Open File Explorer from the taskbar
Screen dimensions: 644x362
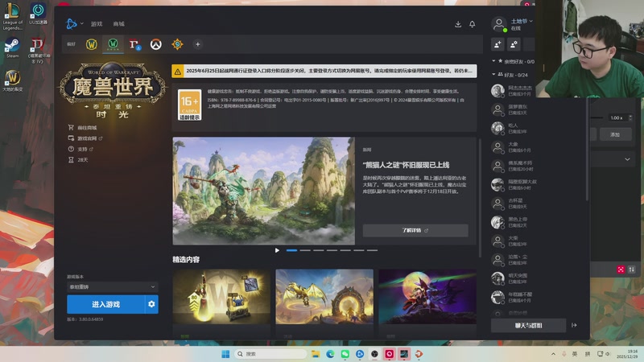[316, 354]
